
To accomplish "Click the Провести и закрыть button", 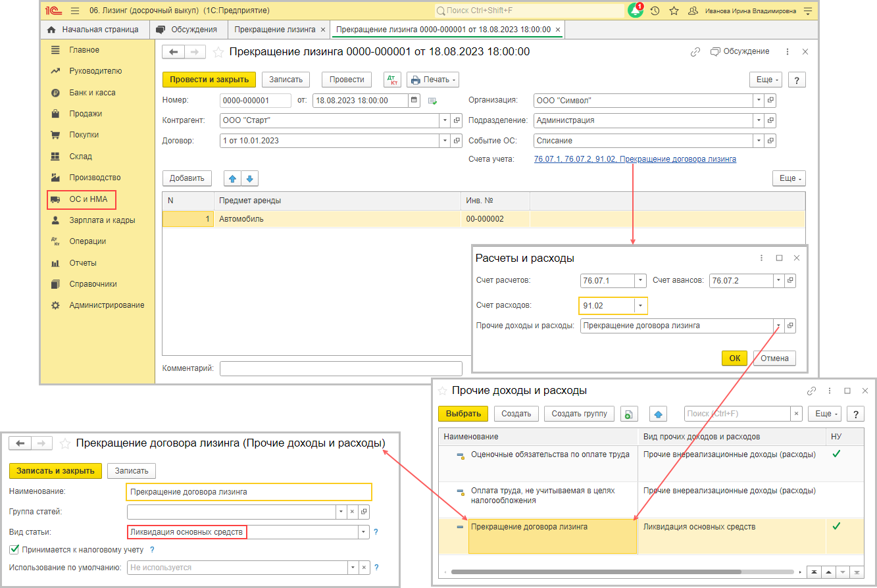I will tap(209, 80).
